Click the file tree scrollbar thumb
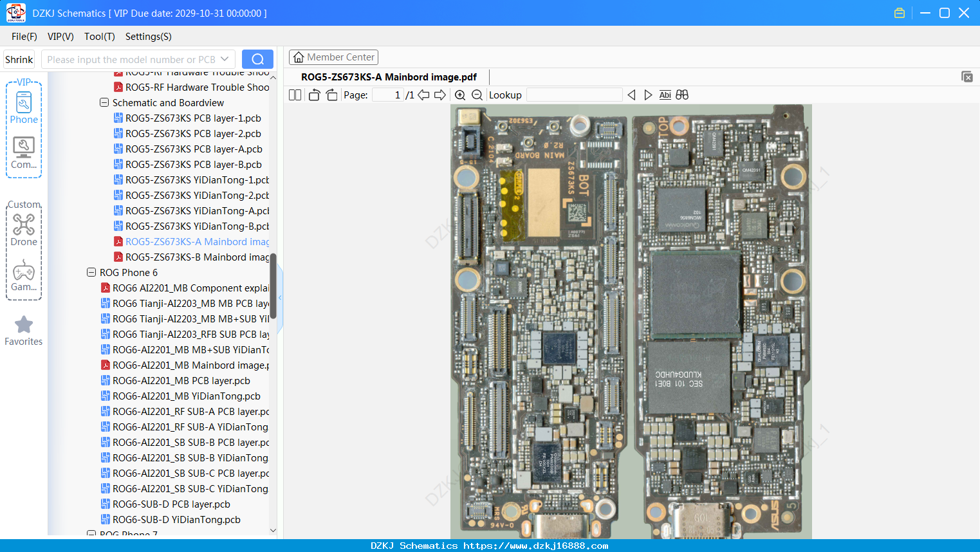 pos(273,286)
